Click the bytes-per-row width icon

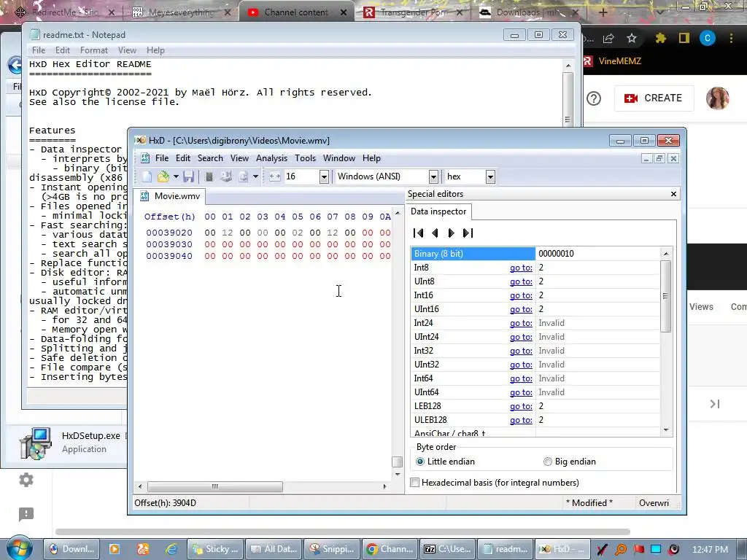click(x=275, y=176)
